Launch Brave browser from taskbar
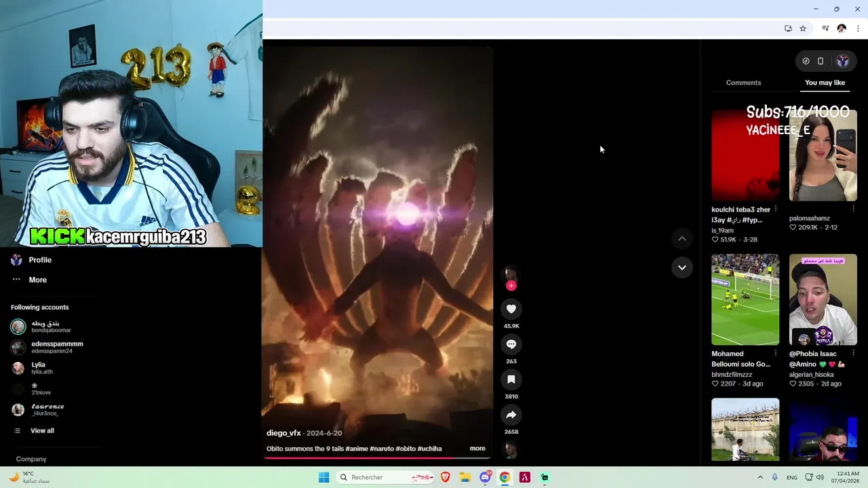 click(x=446, y=477)
